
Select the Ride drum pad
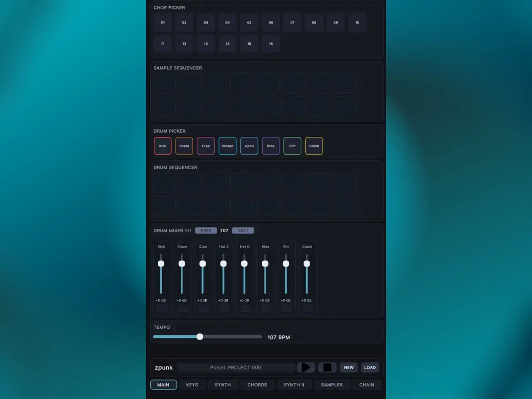click(271, 146)
